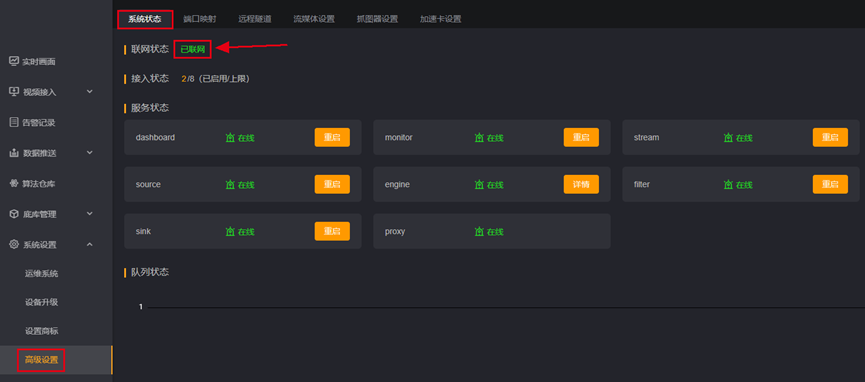Restart the dashboard service
Screen dimensions: 865x382
pyautogui.click(x=332, y=137)
